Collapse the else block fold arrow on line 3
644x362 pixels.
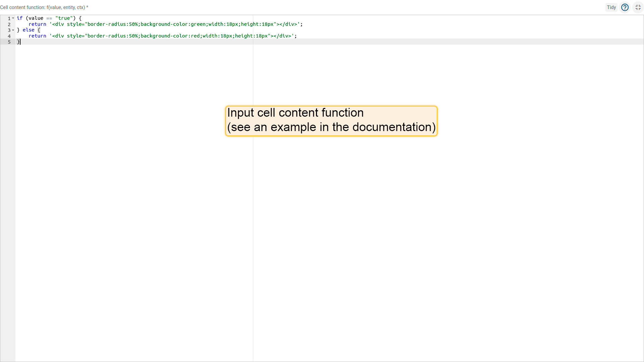13,30
